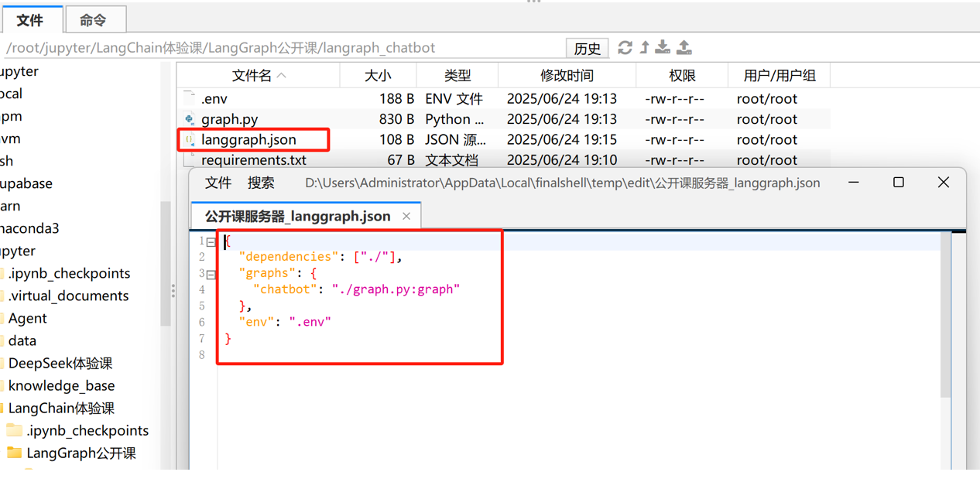Click the refresh directory icon
The width and height of the screenshot is (980, 489).
625,48
